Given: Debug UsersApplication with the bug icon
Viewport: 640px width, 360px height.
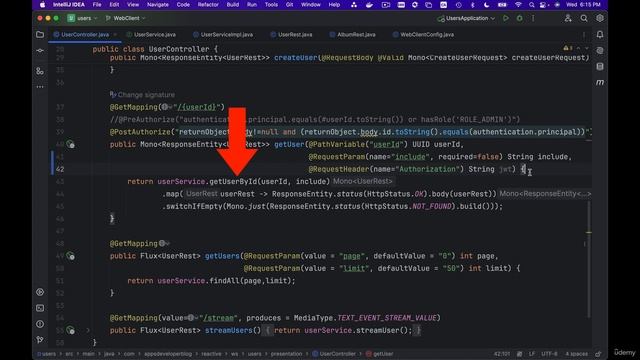Looking at the screenshot, I should (519, 18).
